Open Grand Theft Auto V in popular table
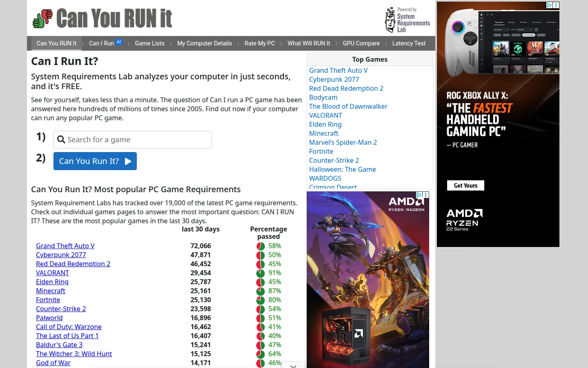 (x=65, y=246)
